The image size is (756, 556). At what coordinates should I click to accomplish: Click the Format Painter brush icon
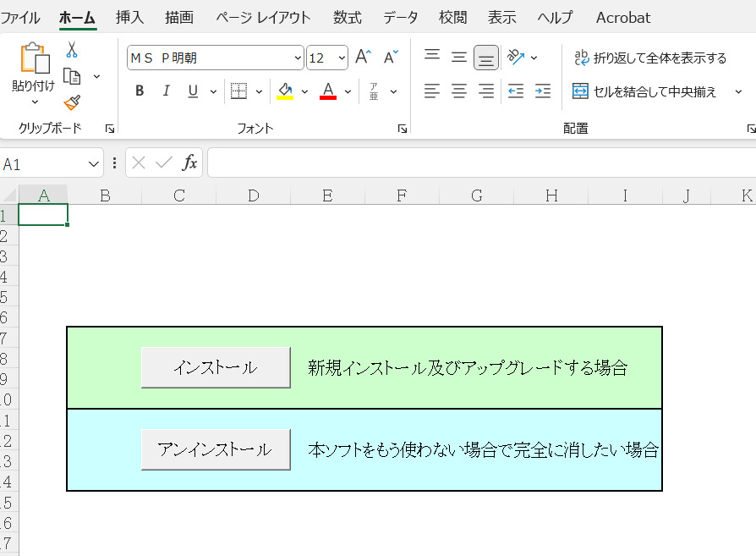[72, 103]
